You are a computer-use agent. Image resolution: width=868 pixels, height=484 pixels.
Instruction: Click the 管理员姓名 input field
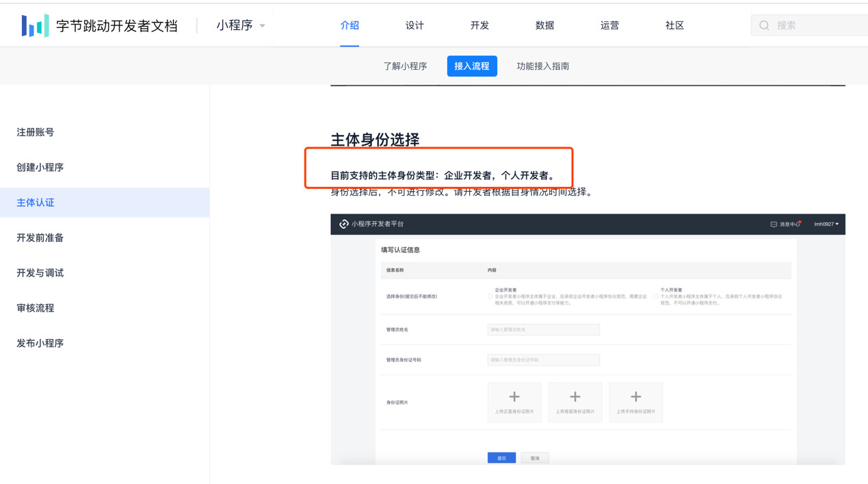point(544,330)
